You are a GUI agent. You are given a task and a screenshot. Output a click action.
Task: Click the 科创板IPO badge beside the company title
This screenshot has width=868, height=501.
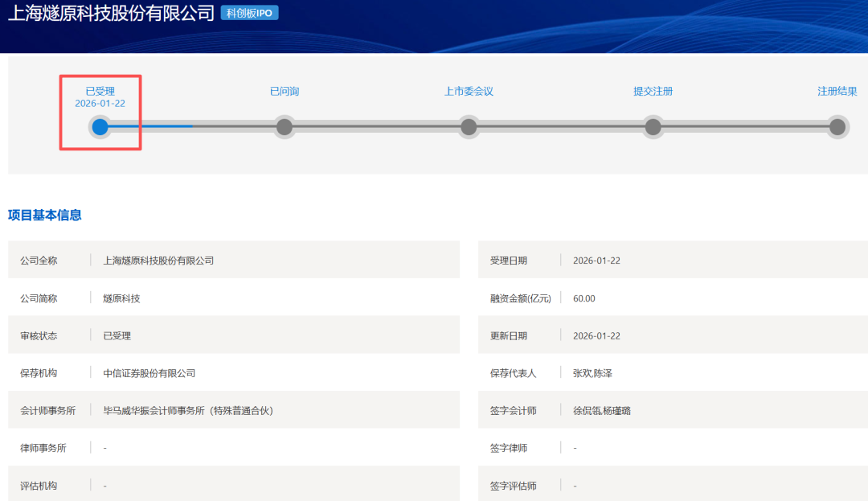click(x=249, y=13)
